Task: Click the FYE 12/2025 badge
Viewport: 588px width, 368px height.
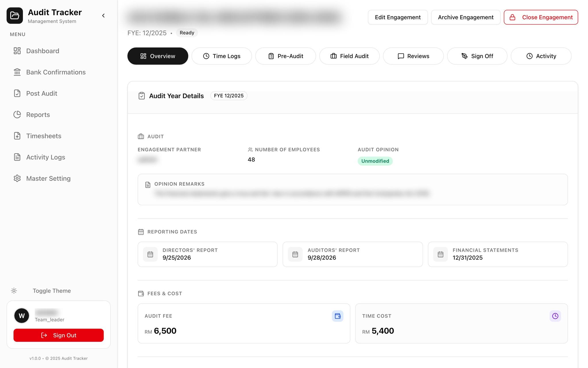Action: point(229,96)
